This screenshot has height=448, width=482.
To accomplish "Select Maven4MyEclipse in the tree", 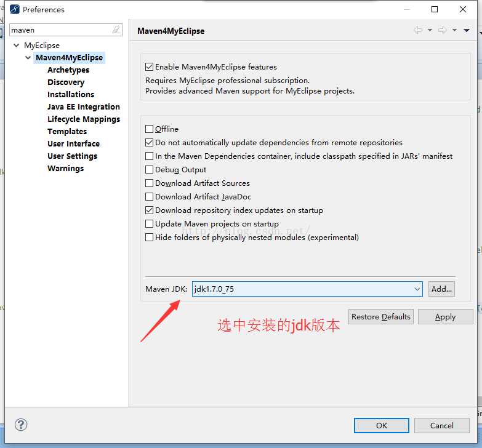I will coord(69,58).
